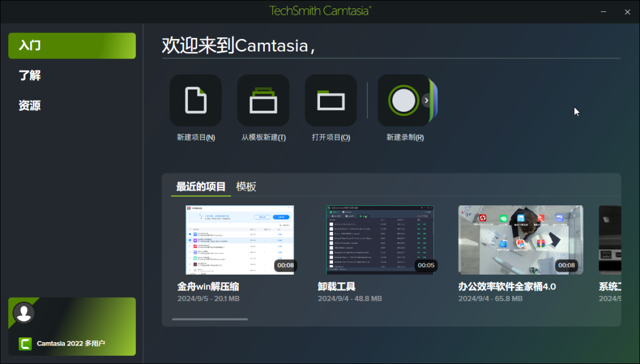Click the 新建录制(R) label
The width and height of the screenshot is (640, 364).
click(405, 137)
